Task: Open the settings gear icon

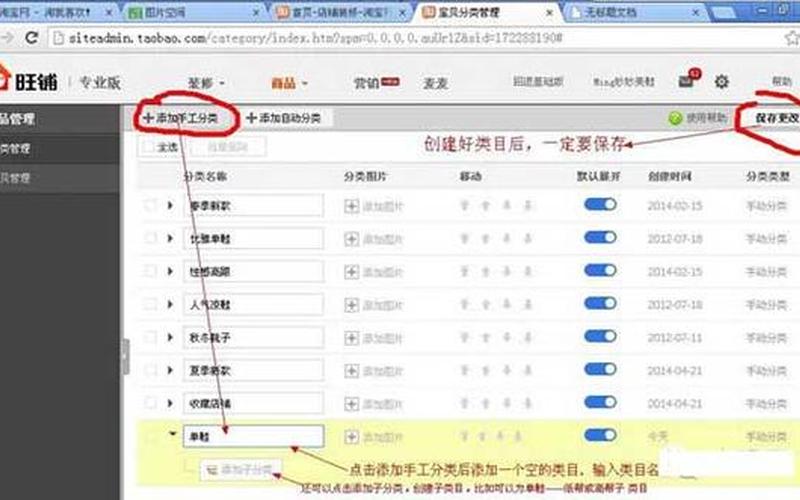Action: coord(721,81)
